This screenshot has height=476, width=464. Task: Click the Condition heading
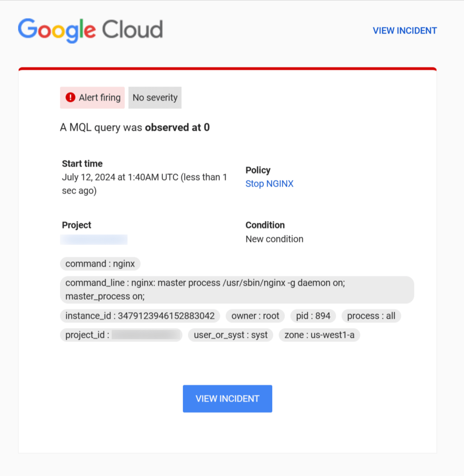pyautogui.click(x=265, y=225)
